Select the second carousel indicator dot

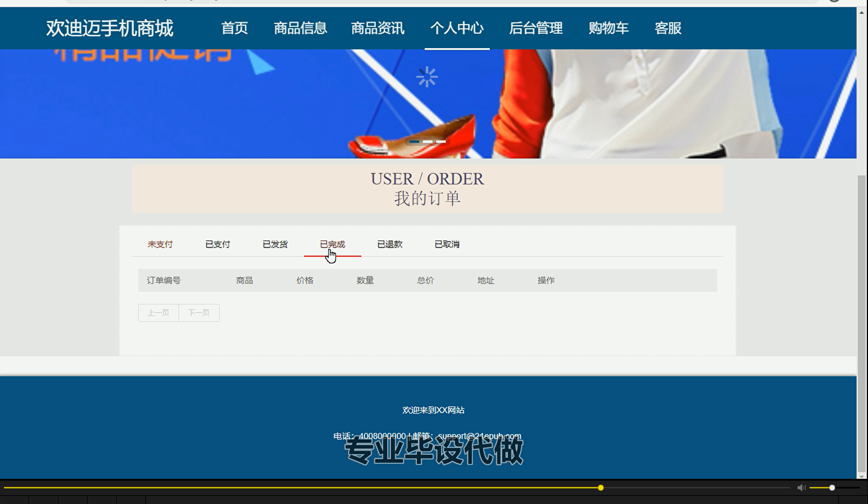click(428, 141)
